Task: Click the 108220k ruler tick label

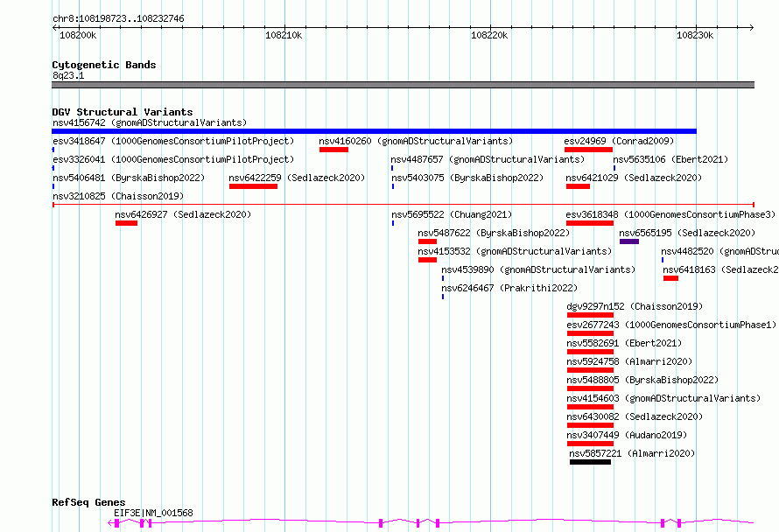Action: click(489, 35)
